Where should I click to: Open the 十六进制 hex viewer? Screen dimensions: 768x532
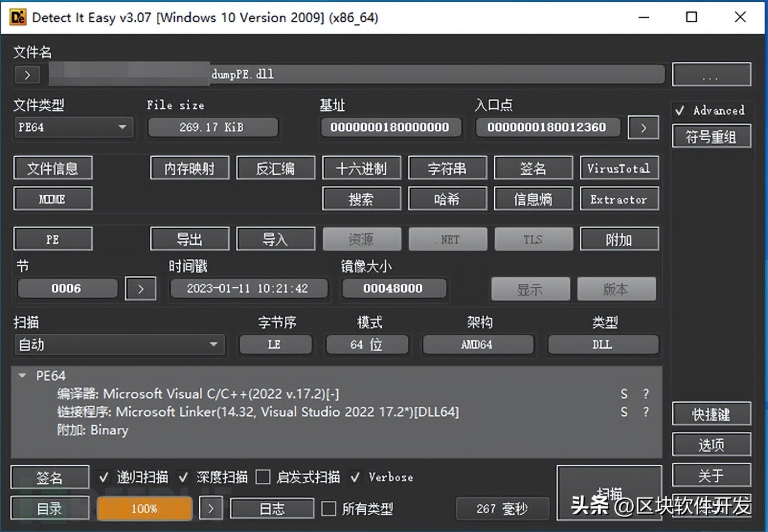(361, 168)
